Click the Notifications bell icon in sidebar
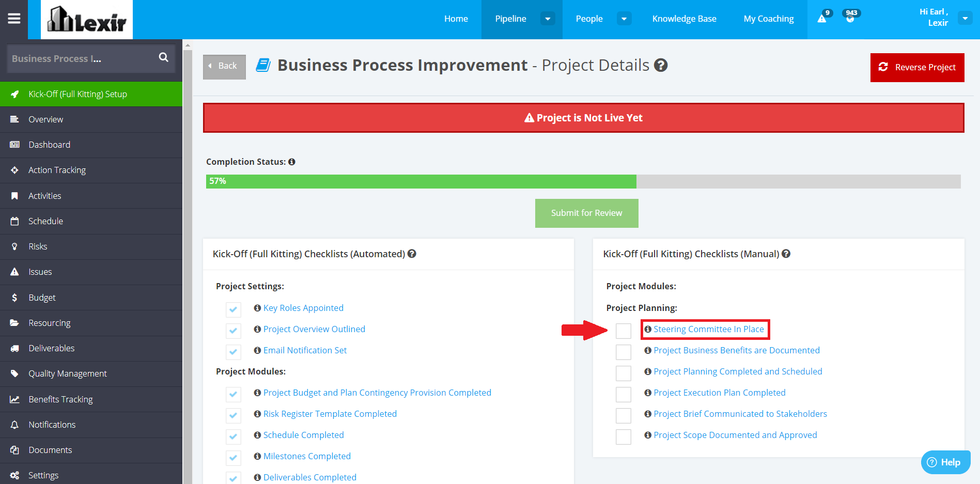Image resolution: width=980 pixels, height=484 pixels. click(x=15, y=425)
